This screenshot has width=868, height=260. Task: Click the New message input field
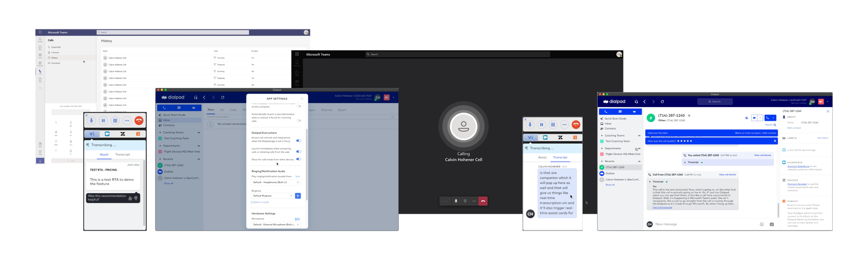[705, 224]
